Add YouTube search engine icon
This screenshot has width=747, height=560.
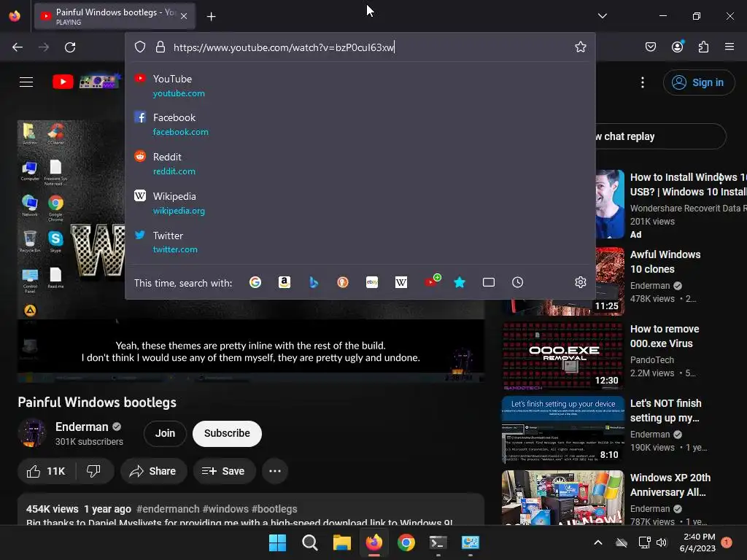(432, 281)
